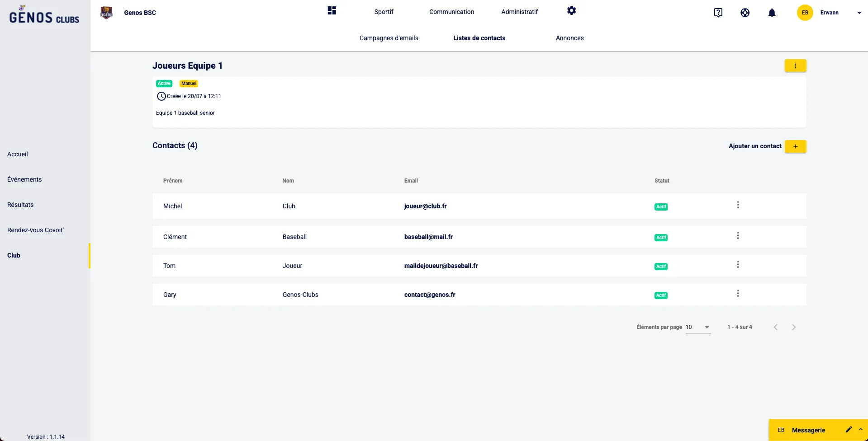Open the Administratif menu
The height and width of the screenshot is (441, 868).
tap(519, 12)
